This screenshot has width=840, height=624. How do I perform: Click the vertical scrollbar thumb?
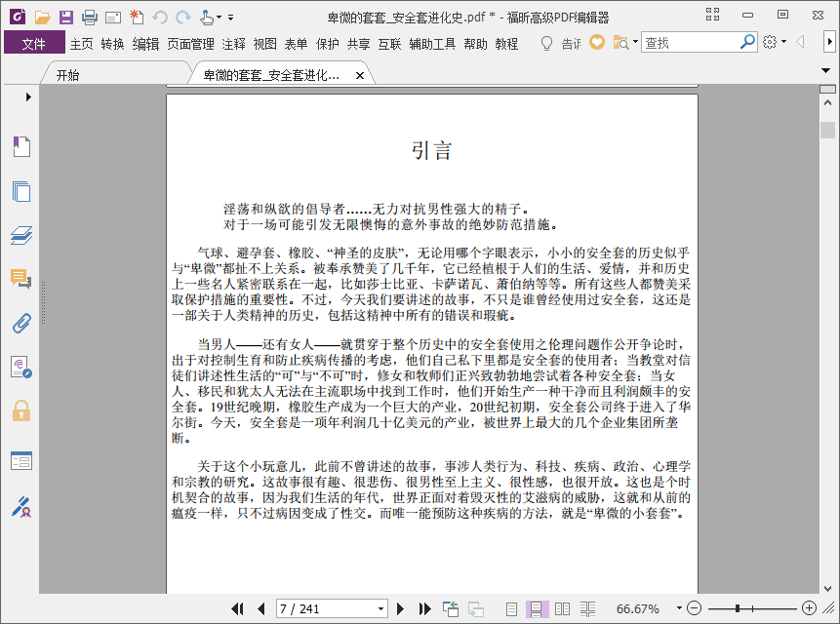[x=827, y=130]
